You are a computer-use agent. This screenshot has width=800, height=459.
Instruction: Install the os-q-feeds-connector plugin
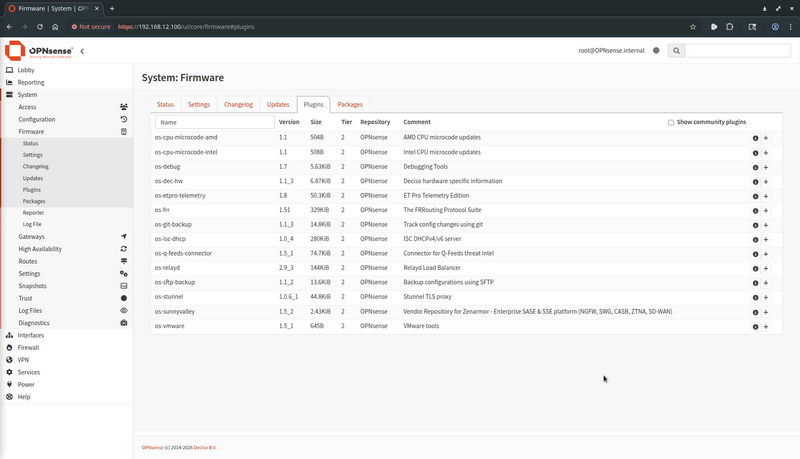point(766,254)
